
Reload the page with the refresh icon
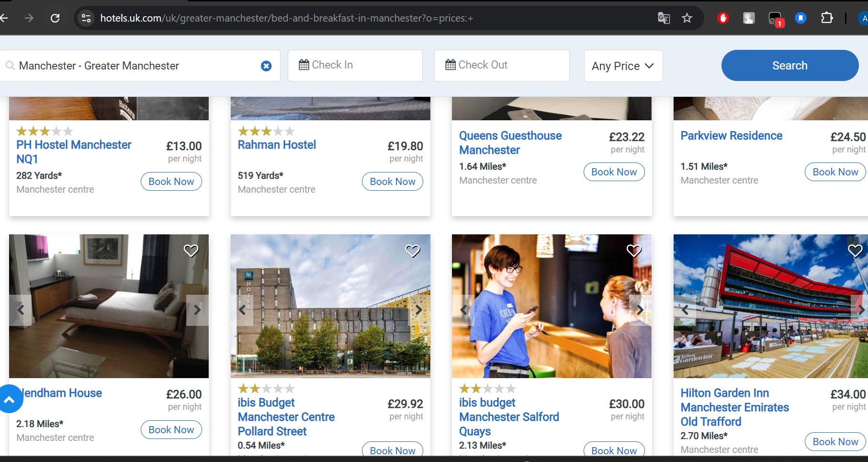[55, 18]
